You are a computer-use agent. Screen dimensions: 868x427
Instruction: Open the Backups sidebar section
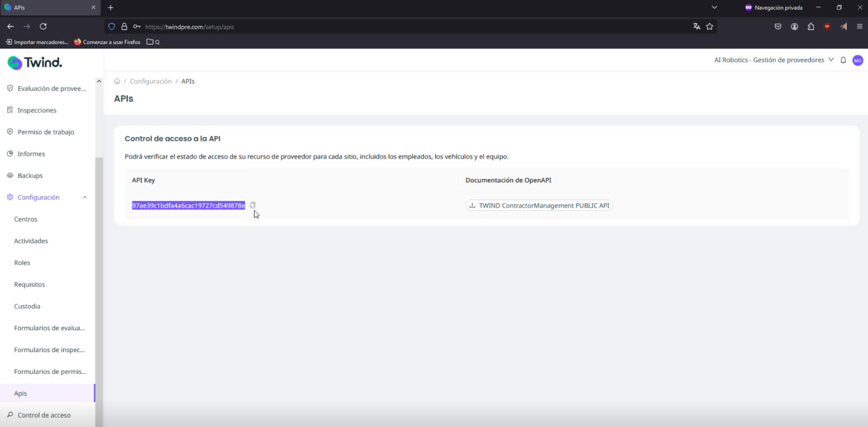click(x=30, y=176)
